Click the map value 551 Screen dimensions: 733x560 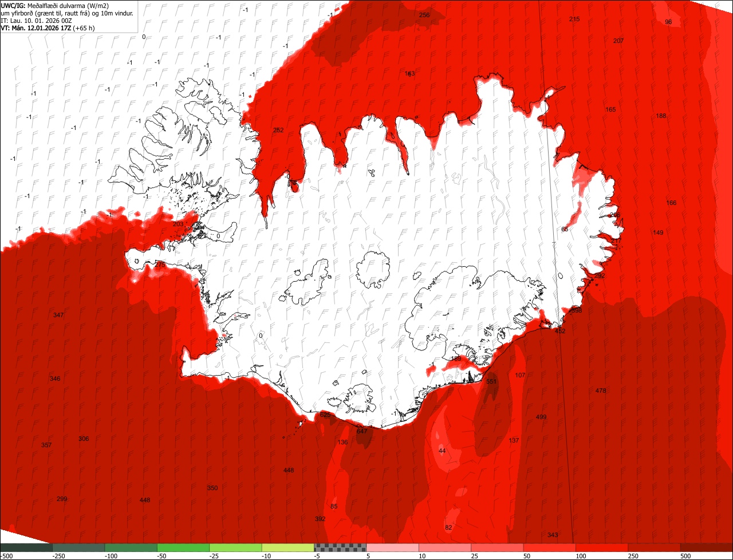[491, 381]
